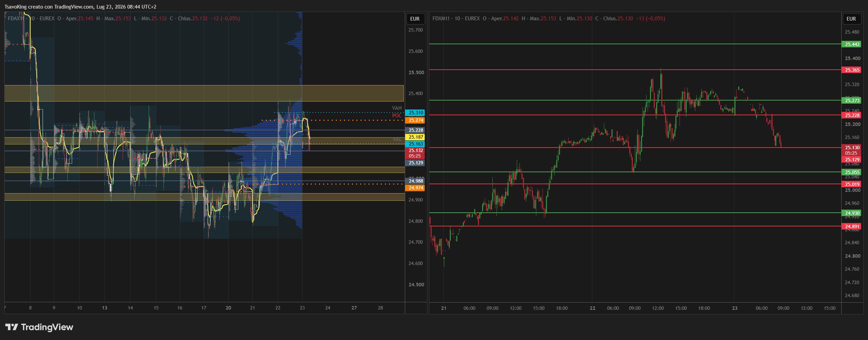Click the FDXM1! closing value Chius.25.130
Image resolution: width=868 pixels, height=340 pixels.
click(618, 19)
